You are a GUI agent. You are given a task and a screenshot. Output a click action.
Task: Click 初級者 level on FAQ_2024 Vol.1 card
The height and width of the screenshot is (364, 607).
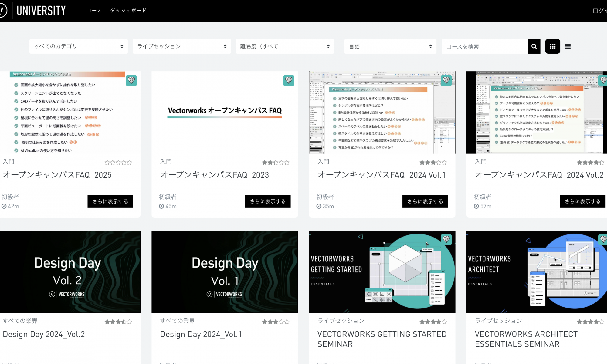coord(325,197)
